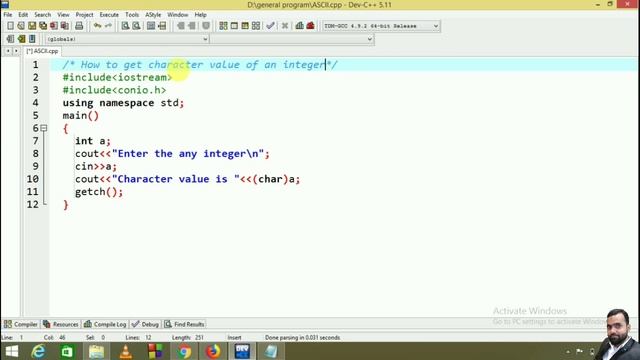
Task: Click the "int a;" declaration line
Action: 93,141
